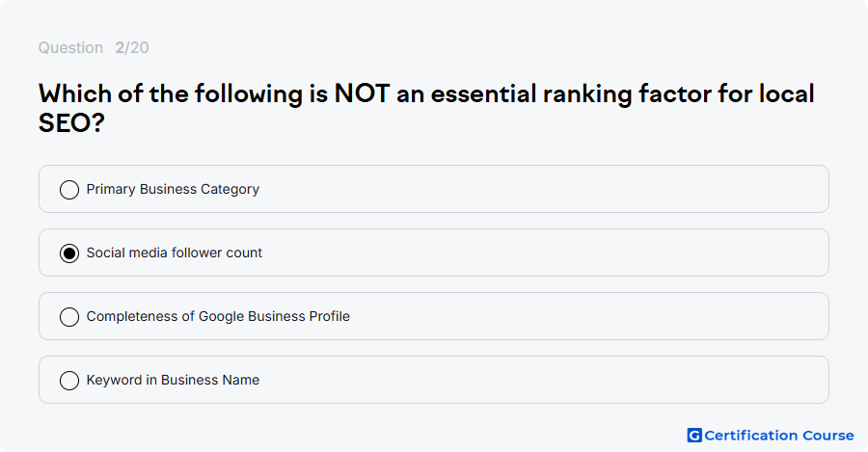Click the word "Course" in the branding

point(828,436)
